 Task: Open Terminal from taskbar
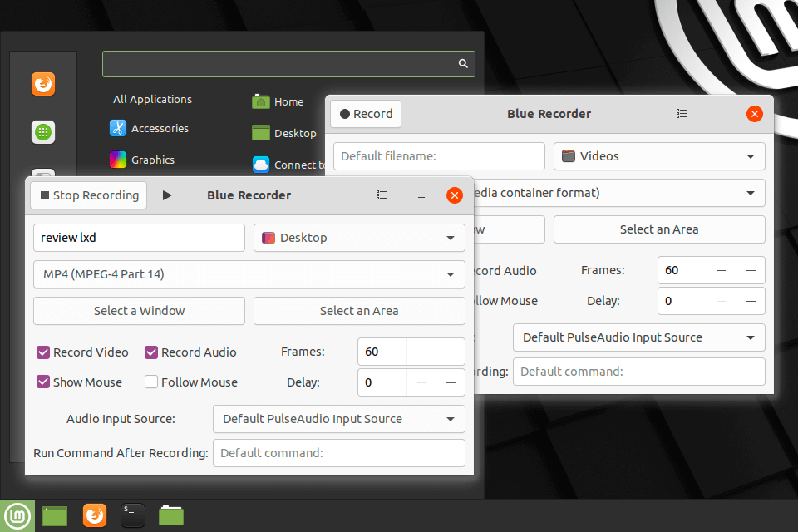coord(133,515)
